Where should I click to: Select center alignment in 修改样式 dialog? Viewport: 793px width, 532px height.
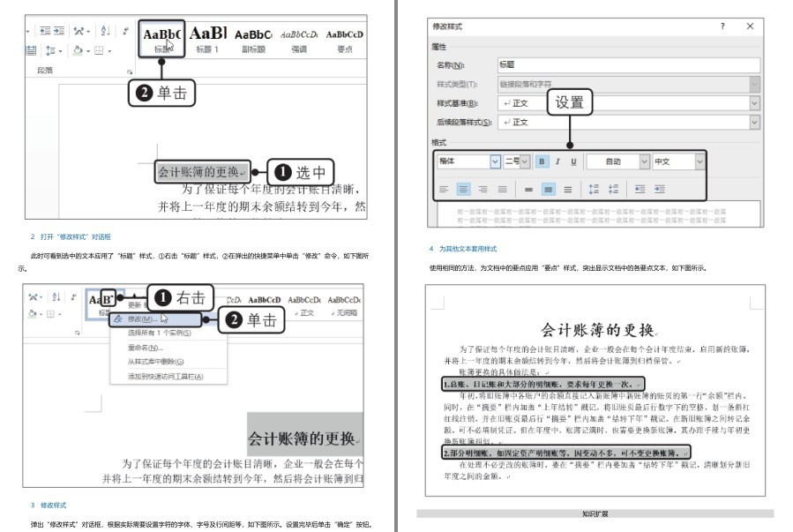(463, 189)
